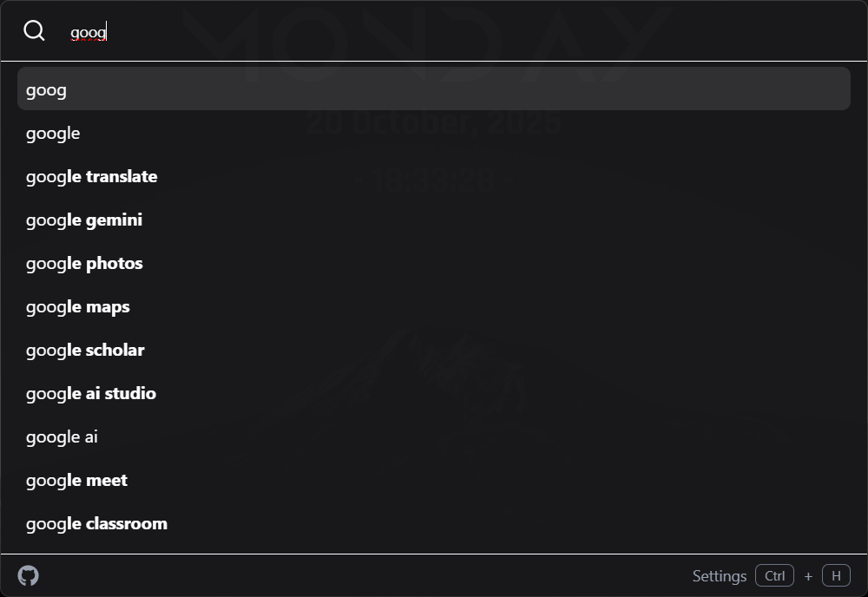868x597 pixels.
Task: Open Settings from the footer label
Action: (719, 576)
